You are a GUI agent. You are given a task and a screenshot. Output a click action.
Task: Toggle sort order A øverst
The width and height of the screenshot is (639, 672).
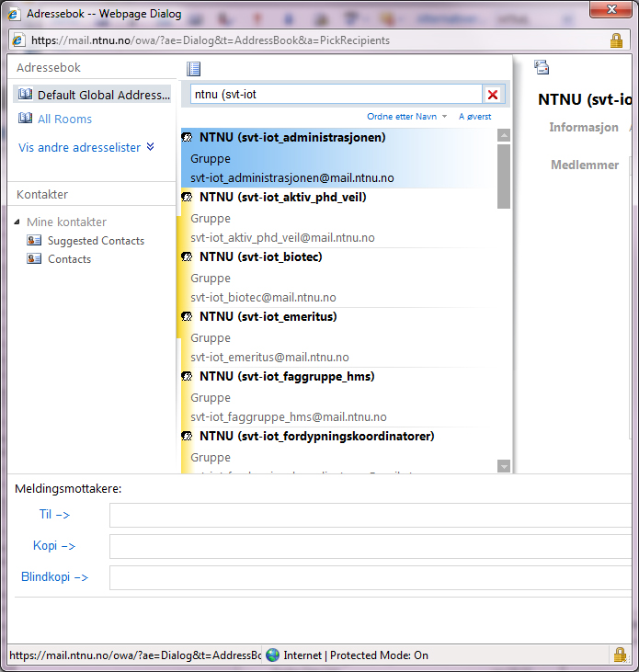click(474, 116)
